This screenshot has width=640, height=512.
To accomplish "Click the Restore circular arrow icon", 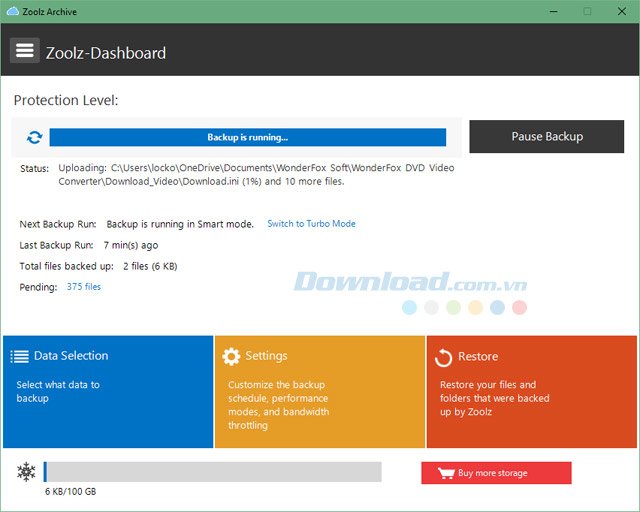I will (x=443, y=357).
